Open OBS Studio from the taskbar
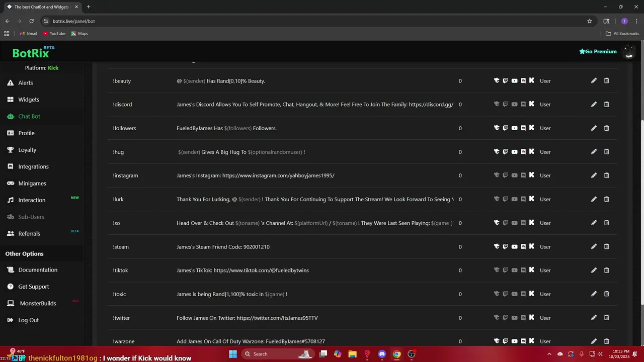This screenshot has height=362, width=644. [x=412, y=354]
